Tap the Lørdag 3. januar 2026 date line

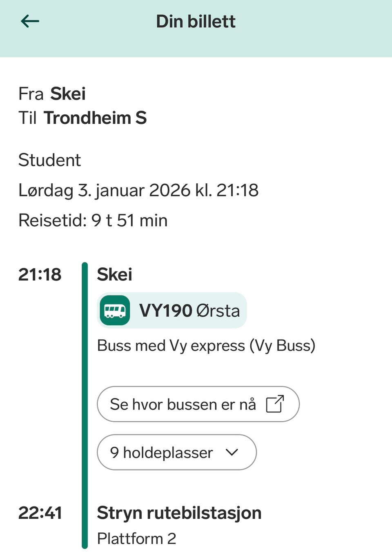click(138, 190)
